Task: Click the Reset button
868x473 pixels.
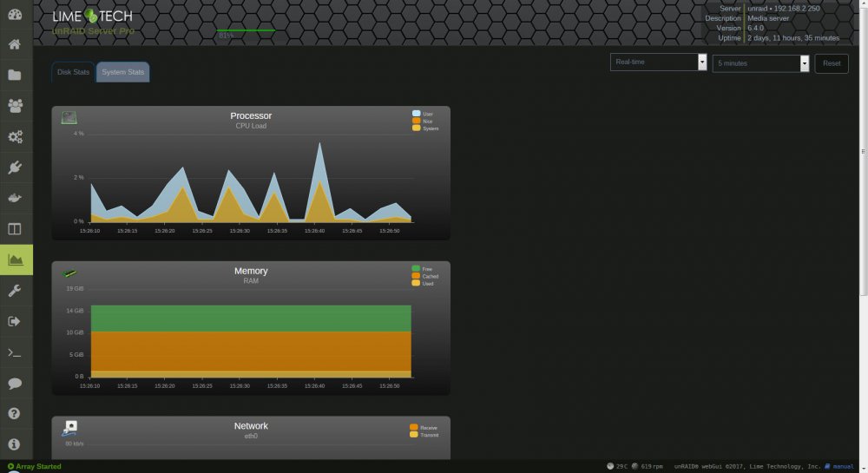Action: [832, 63]
